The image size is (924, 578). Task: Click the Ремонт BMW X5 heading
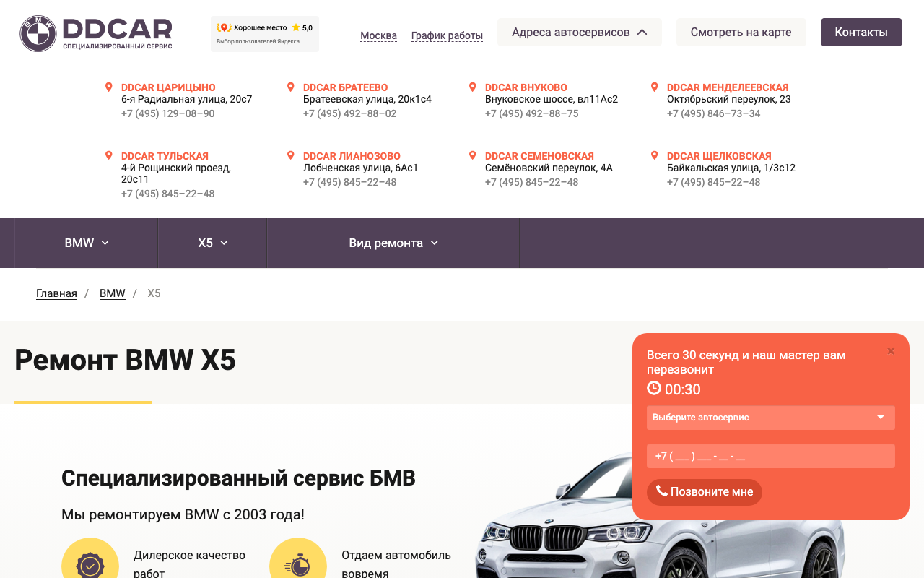(x=125, y=360)
